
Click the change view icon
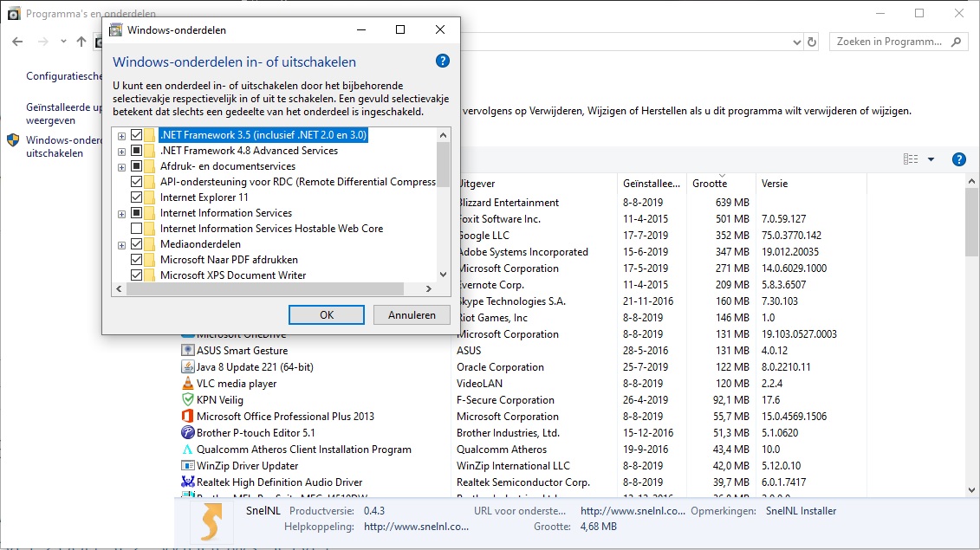tap(911, 159)
